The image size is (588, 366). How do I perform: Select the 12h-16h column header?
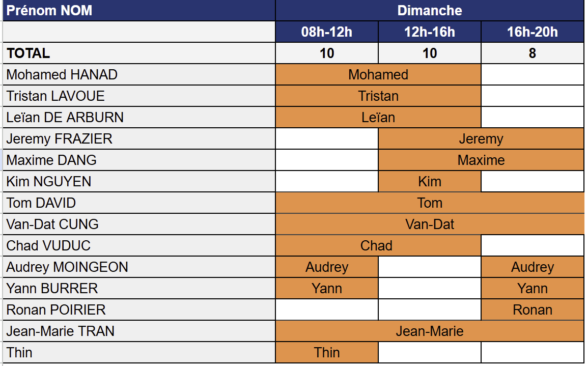tap(430, 32)
